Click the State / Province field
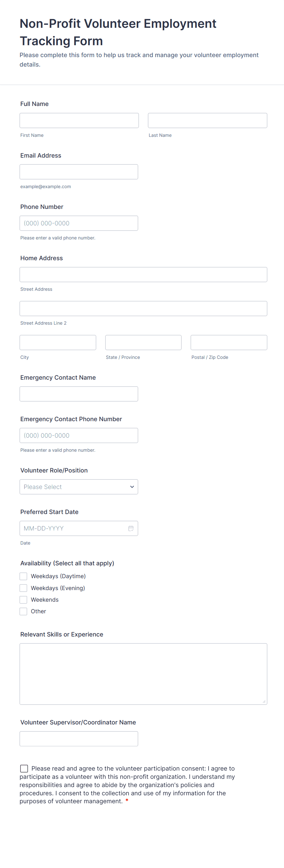The image size is (284, 868). [x=143, y=342]
